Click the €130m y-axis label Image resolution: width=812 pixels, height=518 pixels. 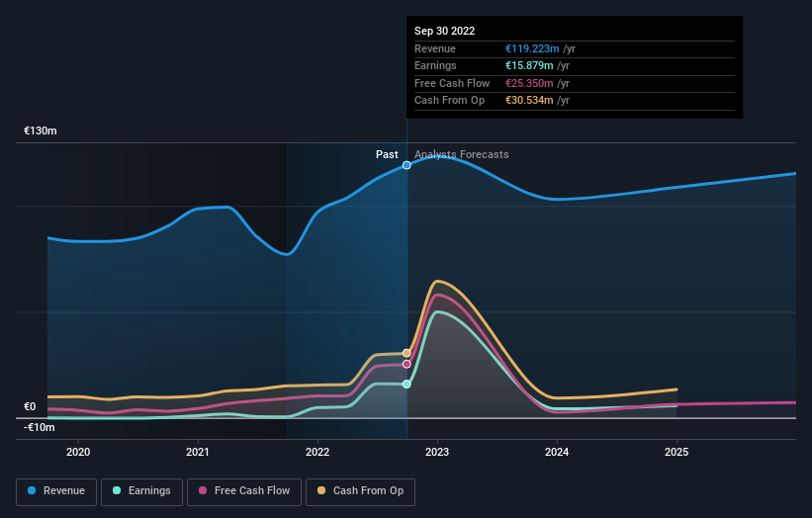tap(41, 130)
